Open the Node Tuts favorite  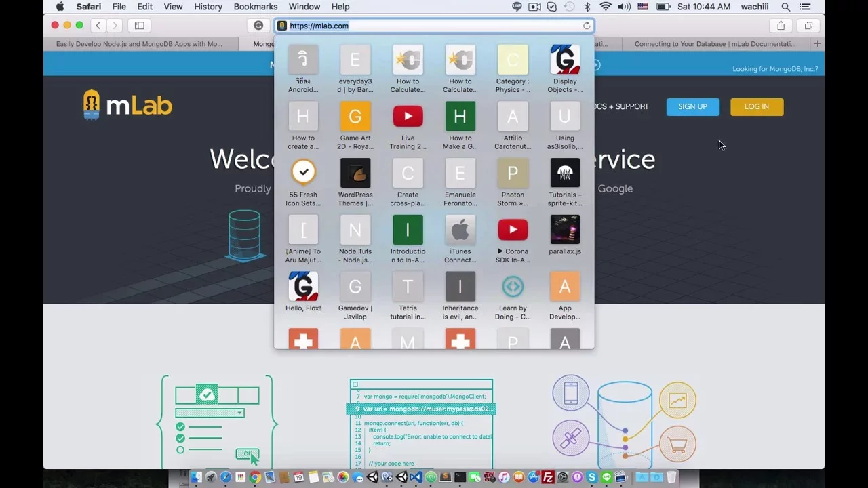(x=355, y=230)
